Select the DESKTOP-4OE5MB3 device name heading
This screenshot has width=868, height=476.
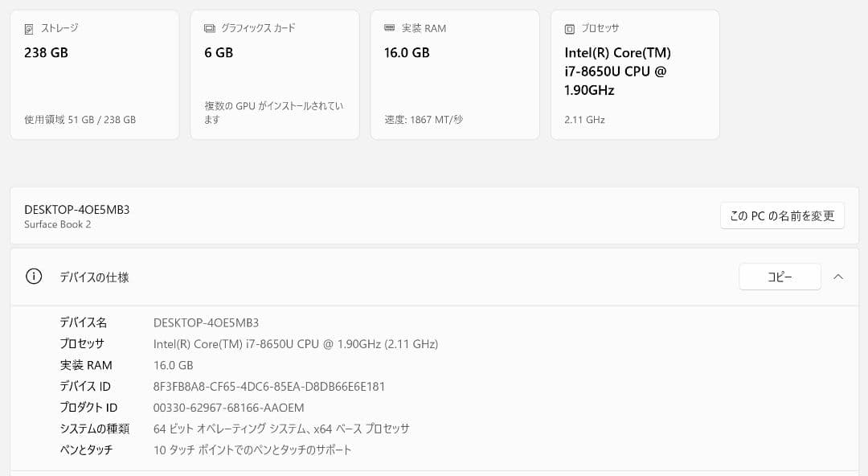[77, 208]
